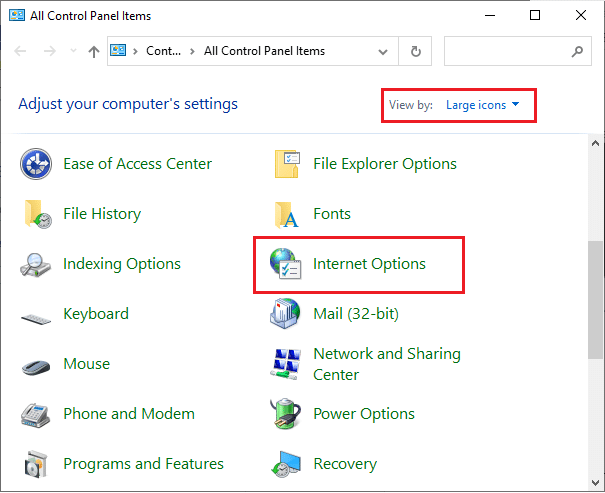Click the Up one level arrow button
605x493 pixels.
tap(93, 51)
